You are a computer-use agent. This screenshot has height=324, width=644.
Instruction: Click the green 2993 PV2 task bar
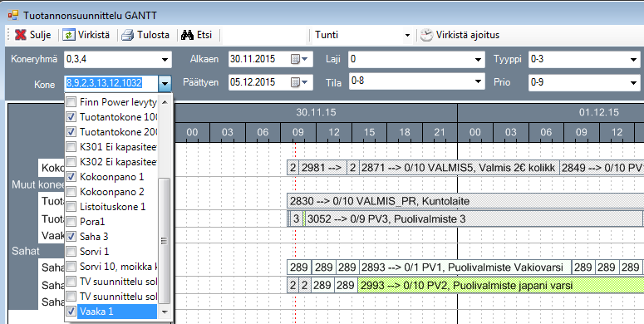501,285
